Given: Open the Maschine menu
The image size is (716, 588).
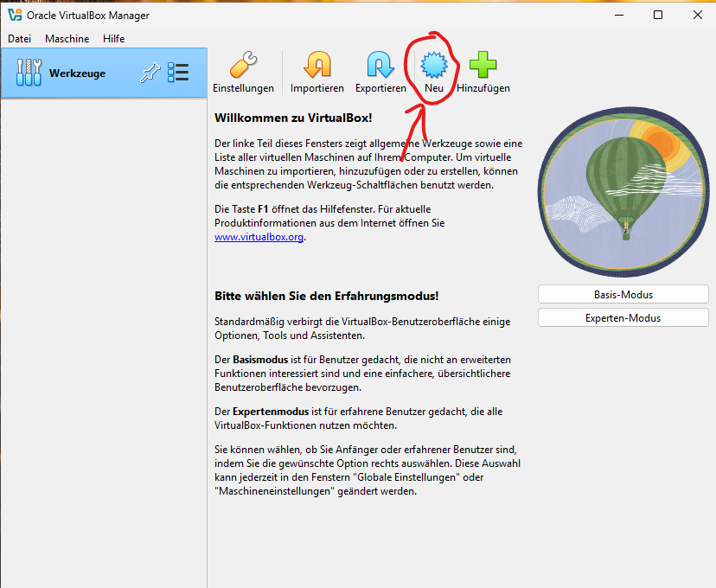Looking at the screenshot, I should point(67,39).
